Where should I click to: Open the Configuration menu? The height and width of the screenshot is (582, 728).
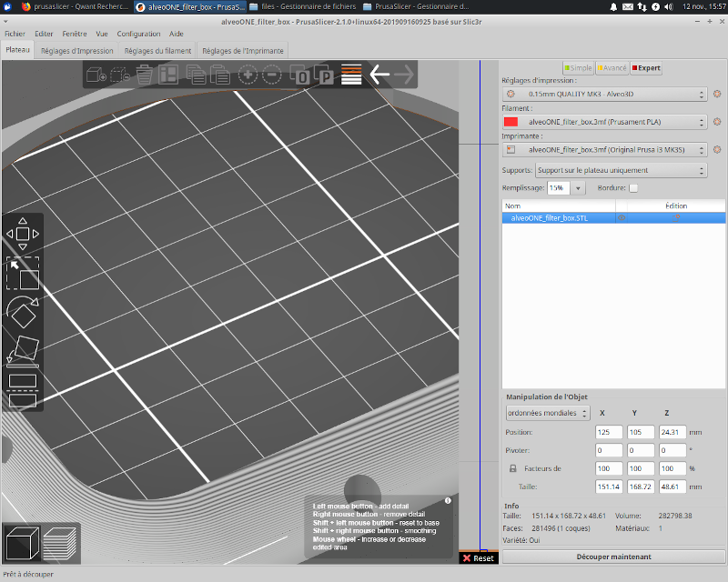click(138, 34)
